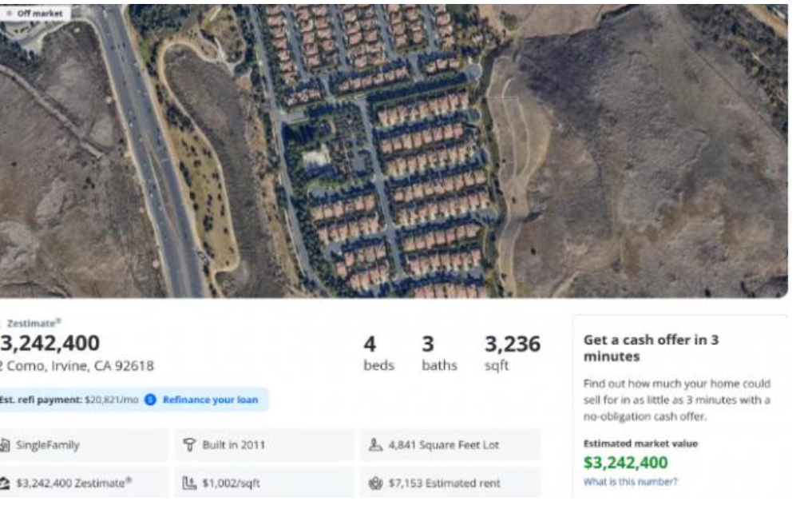812x505 pixels.
Task: Click the blue dollar icon beside Refinance
Action: pos(150,400)
